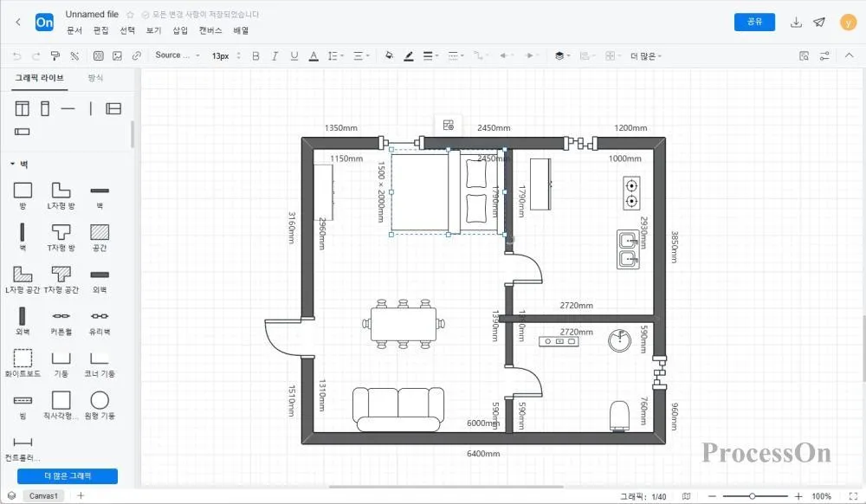Toggle bold text formatting
This screenshot has width=866, height=504.
pyautogui.click(x=255, y=55)
